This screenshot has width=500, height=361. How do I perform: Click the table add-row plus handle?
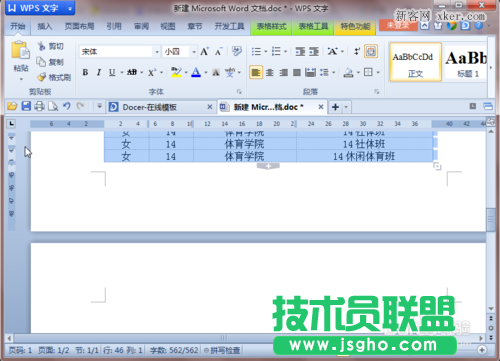[268, 166]
